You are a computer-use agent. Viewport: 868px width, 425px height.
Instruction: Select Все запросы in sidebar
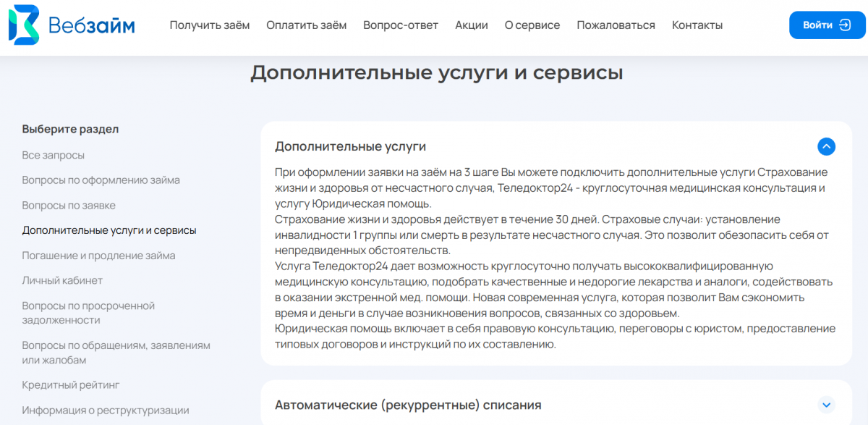point(54,155)
